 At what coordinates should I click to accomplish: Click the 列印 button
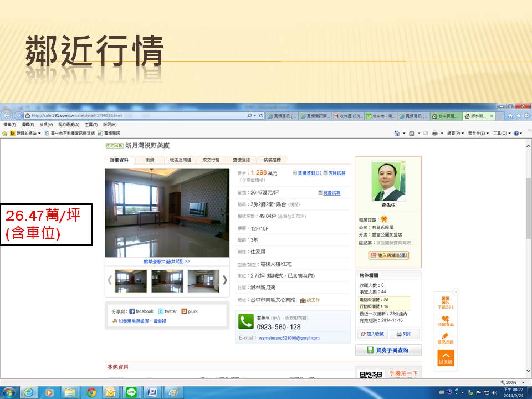pyautogui.click(x=404, y=334)
